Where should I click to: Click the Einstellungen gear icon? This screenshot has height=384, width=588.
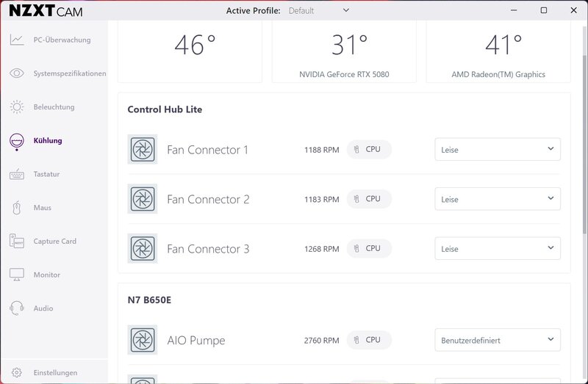point(17,372)
